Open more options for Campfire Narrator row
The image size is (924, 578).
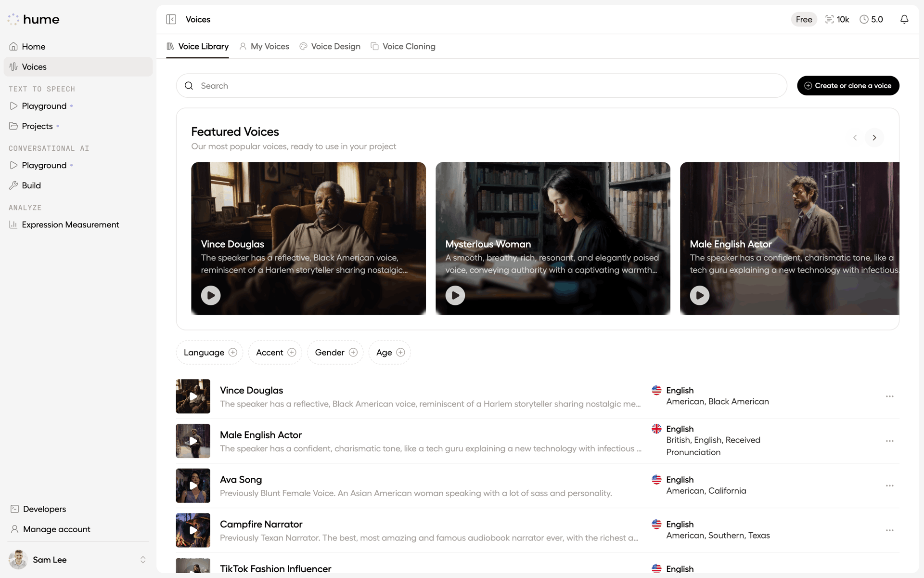tap(889, 530)
